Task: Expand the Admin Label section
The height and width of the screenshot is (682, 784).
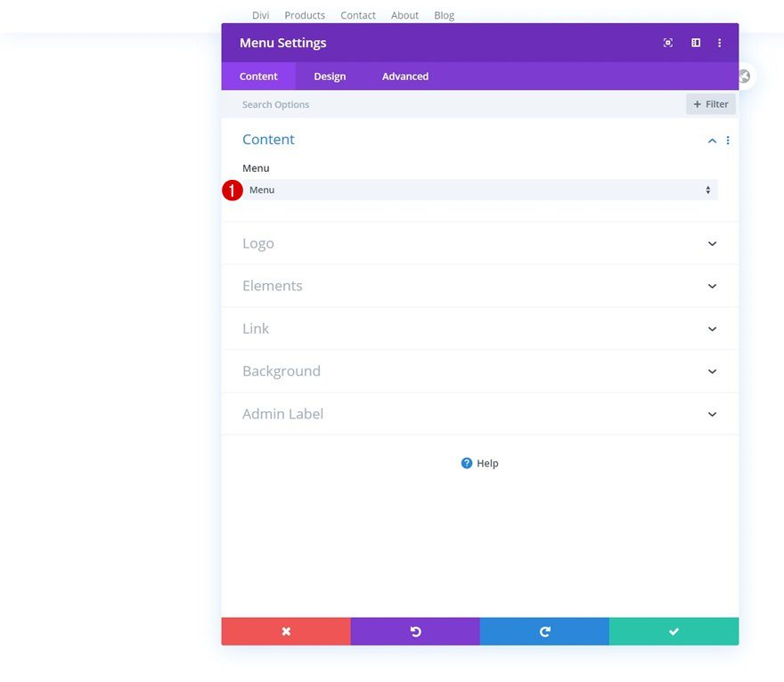Action: [x=479, y=413]
